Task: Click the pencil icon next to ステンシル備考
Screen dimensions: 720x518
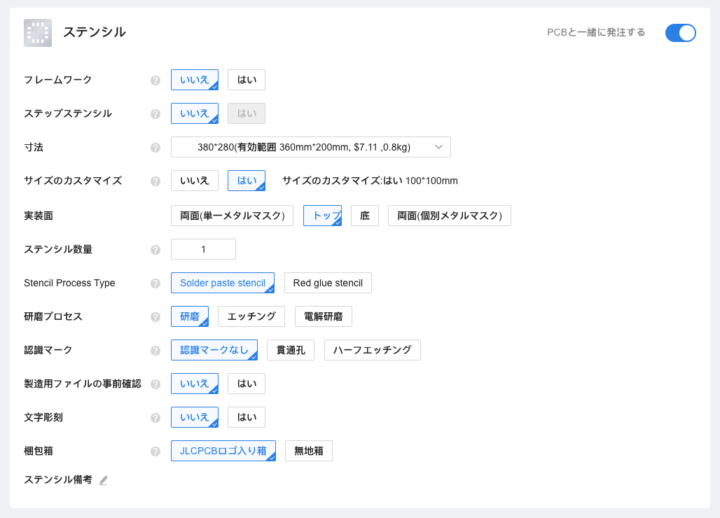Action: coord(103,480)
